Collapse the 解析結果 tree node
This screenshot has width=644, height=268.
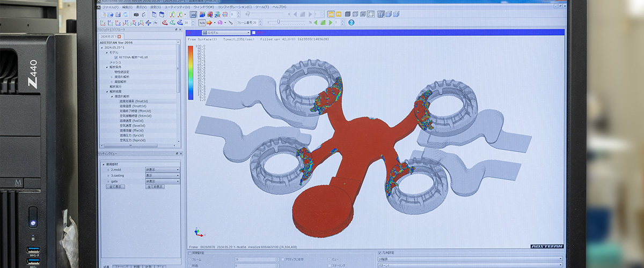(x=107, y=91)
